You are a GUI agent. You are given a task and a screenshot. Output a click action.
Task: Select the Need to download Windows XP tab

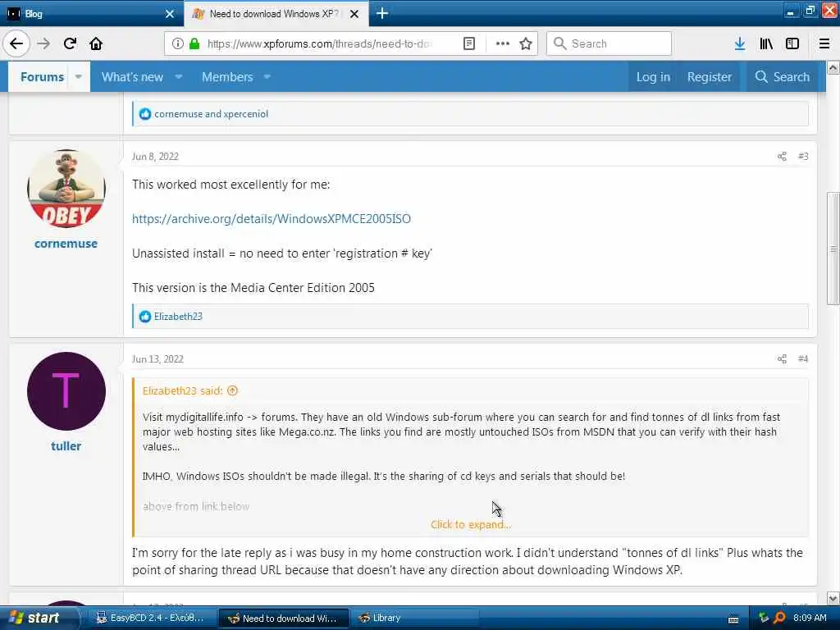click(x=276, y=13)
